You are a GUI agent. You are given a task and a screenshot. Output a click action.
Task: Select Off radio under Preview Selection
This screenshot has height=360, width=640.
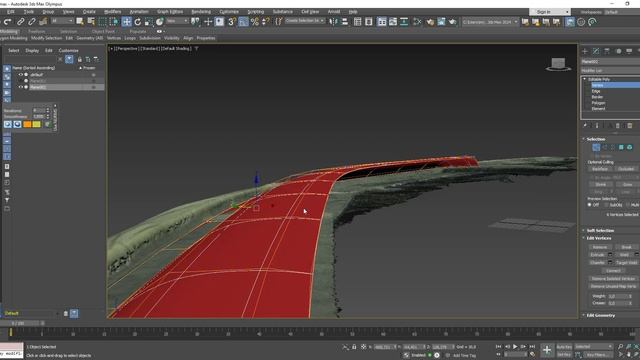pyautogui.click(x=590, y=205)
